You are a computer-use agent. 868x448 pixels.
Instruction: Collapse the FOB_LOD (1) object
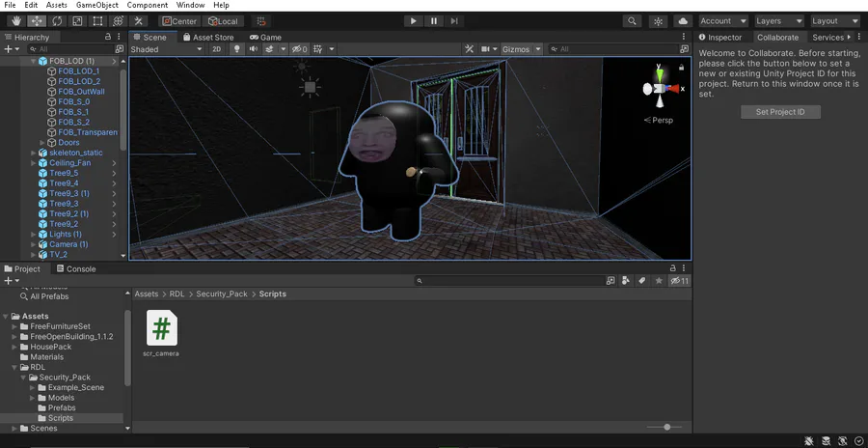click(x=33, y=61)
